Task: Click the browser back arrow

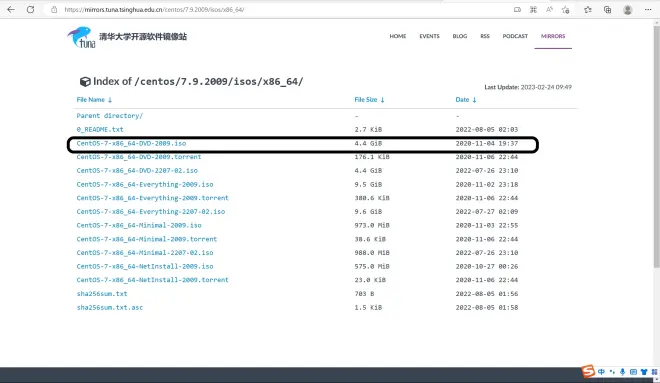Action: pos(11,9)
